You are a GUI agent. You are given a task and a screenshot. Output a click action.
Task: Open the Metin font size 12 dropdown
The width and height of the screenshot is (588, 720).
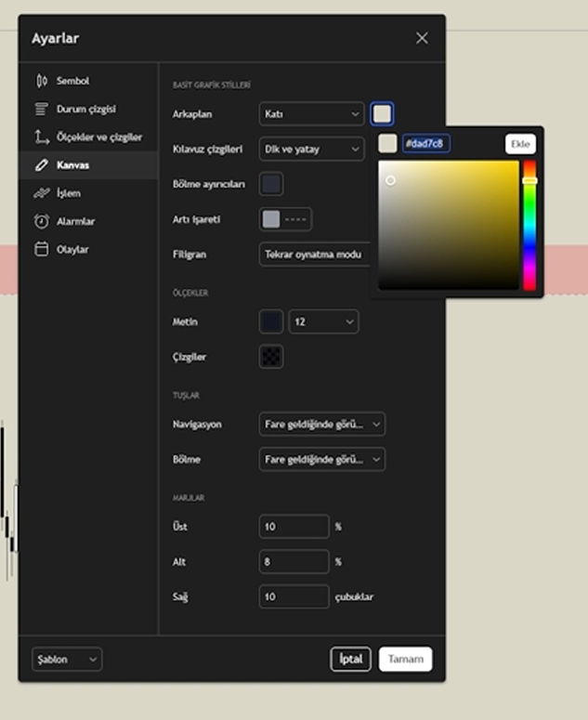point(323,321)
